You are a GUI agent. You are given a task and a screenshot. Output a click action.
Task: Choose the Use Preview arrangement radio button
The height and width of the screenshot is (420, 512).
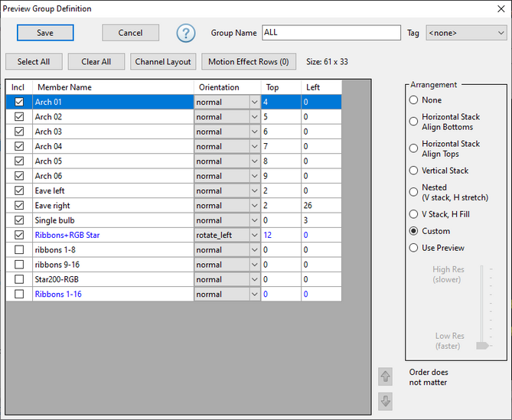click(414, 248)
